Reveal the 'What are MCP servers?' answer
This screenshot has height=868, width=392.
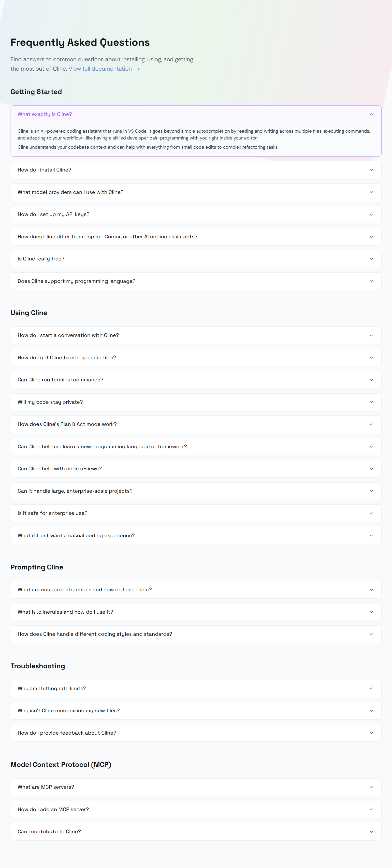coord(46,787)
